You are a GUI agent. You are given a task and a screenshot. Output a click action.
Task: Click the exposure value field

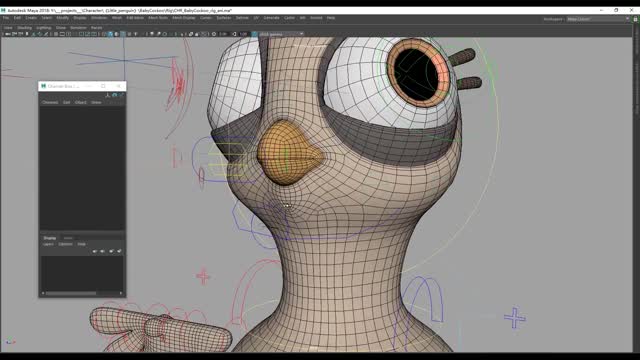point(223,34)
